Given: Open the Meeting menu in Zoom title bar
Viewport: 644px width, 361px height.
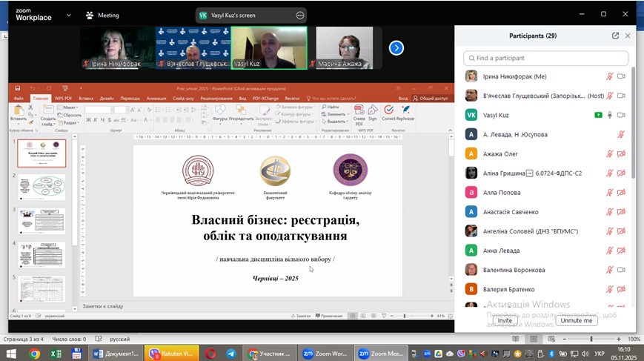Looking at the screenshot, I should coord(102,15).
